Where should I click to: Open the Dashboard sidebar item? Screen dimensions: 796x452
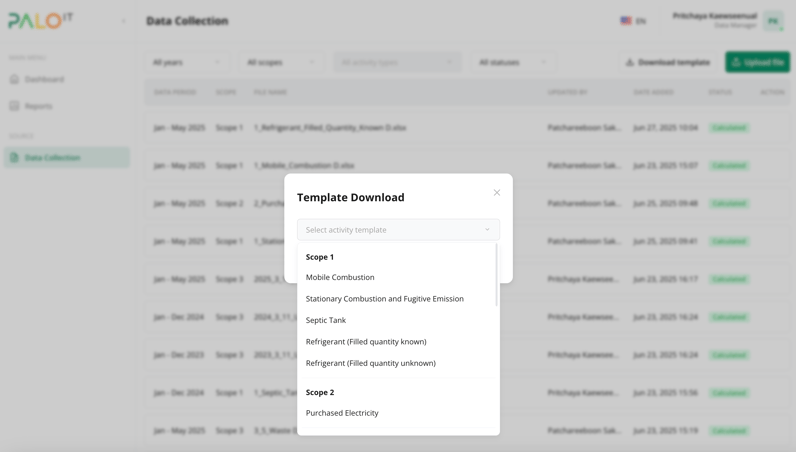[44, 79]
